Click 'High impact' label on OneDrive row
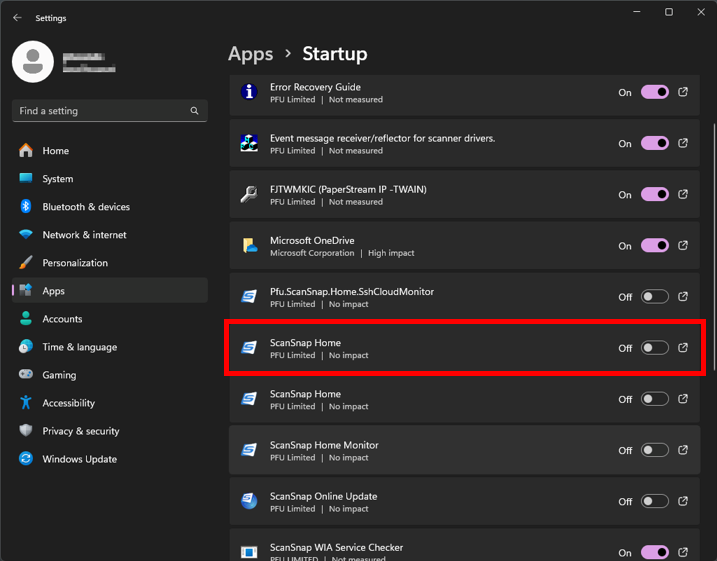Viewport: 717px width, 561px height. 391,253
